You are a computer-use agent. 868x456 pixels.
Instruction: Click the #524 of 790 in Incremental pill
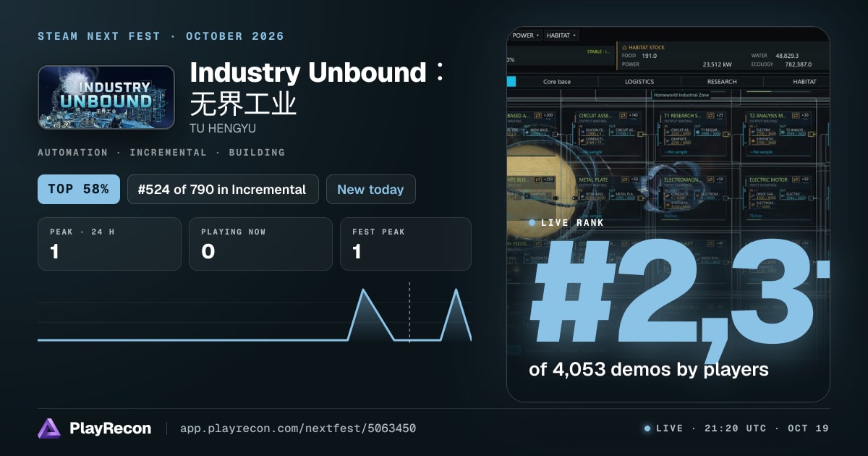(223, 189)
